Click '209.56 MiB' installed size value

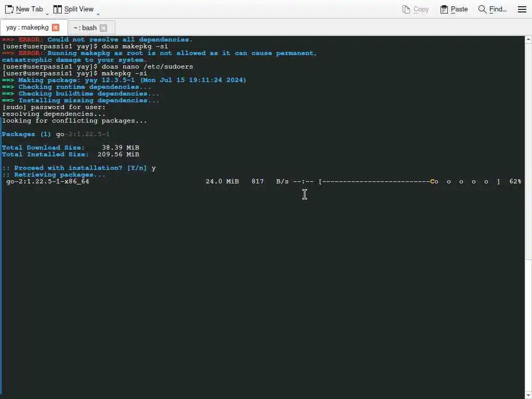point(118,154)
